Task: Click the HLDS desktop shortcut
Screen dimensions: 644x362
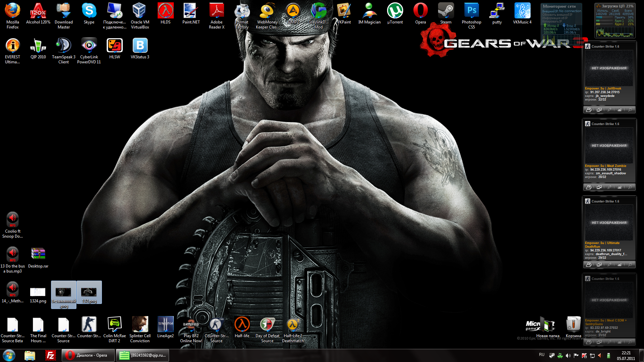Action: coord(166,14)
